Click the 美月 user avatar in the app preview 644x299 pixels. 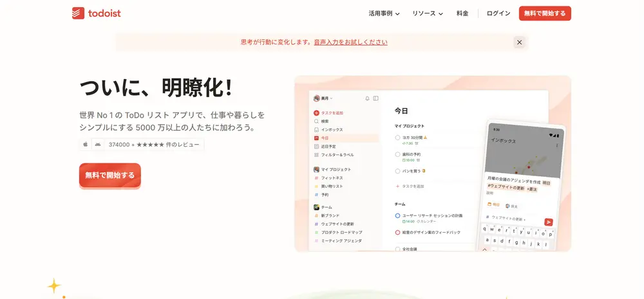[x=316, y=98]
